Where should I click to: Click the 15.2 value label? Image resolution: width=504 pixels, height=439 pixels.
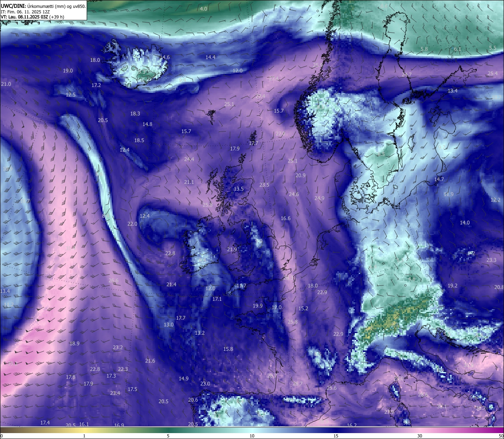pyautogui.click(x=303, y=308)
